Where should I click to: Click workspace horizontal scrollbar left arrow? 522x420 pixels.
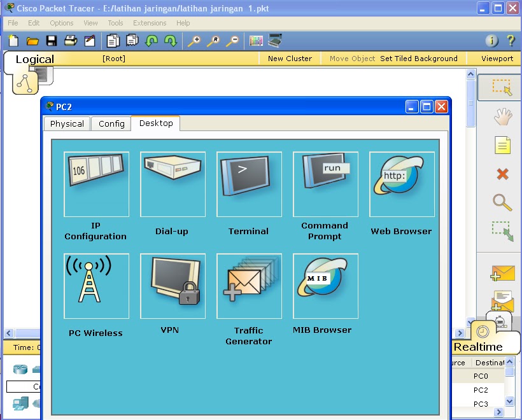click(x=9, y=333)
